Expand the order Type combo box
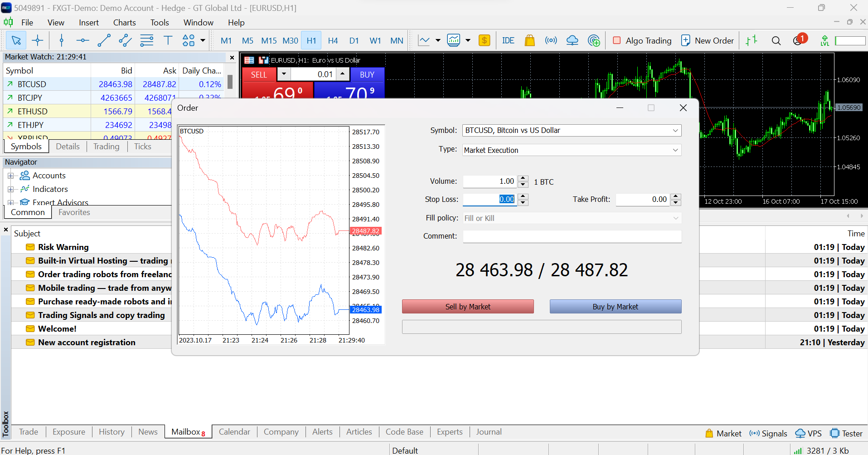 point(675,150)
